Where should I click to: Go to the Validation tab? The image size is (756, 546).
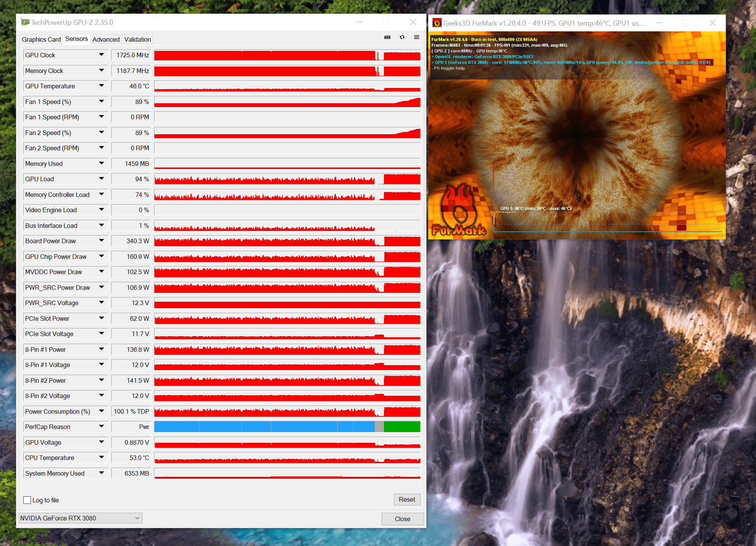137,39
